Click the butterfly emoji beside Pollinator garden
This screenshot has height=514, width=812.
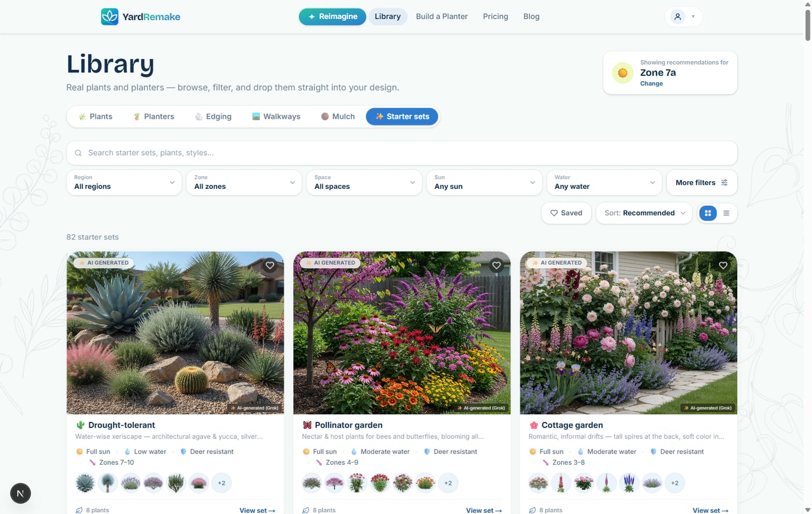(x=307, y=425)
